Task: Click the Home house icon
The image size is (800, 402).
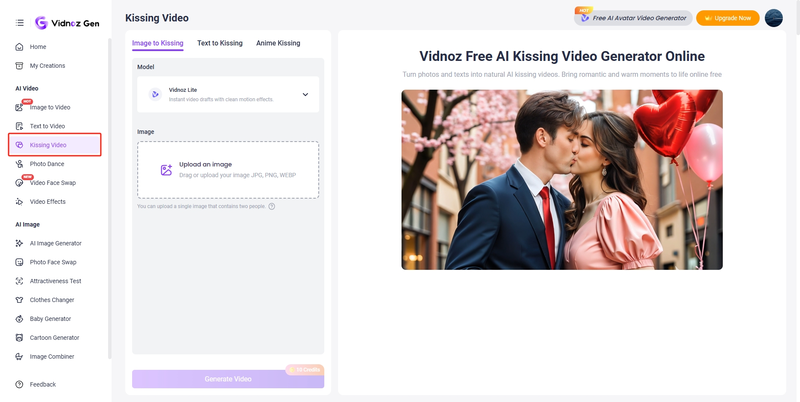Action: (19, 47)
